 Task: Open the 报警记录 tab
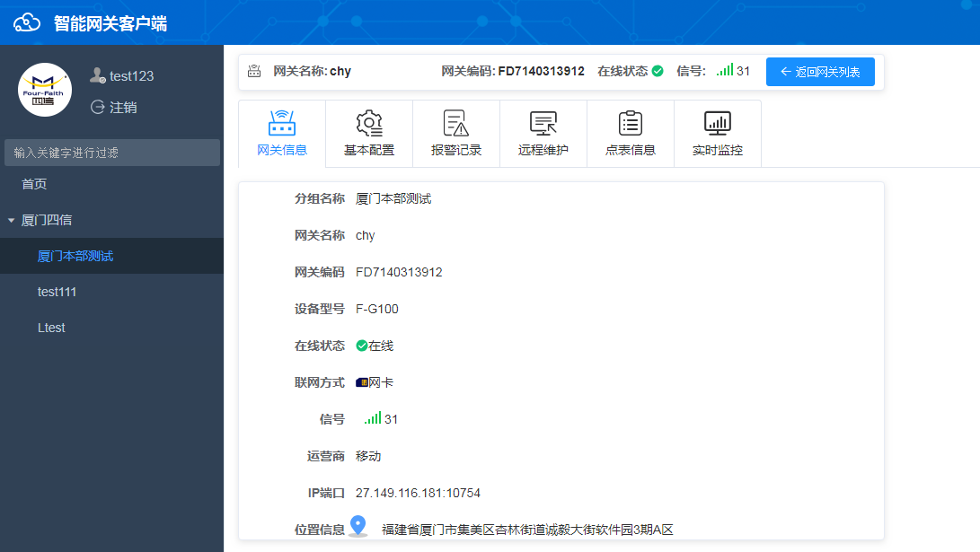(456, 134)
